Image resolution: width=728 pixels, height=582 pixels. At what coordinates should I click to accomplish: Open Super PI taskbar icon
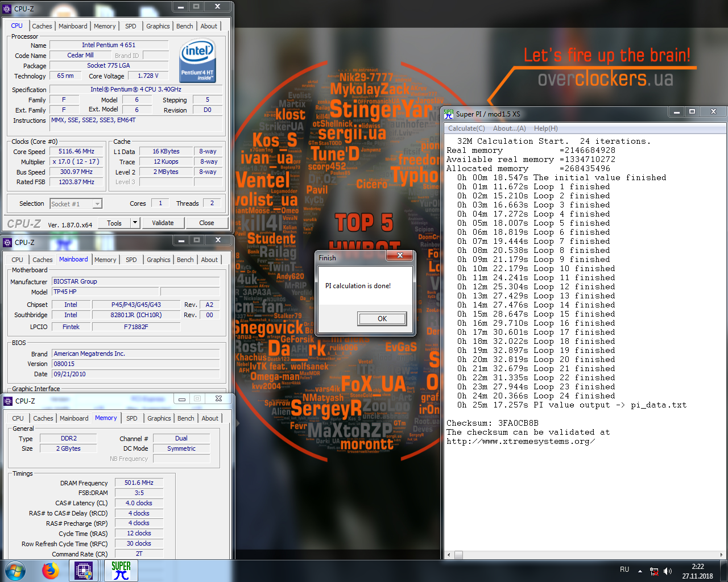pyautogui.click(x=121, y=571)
